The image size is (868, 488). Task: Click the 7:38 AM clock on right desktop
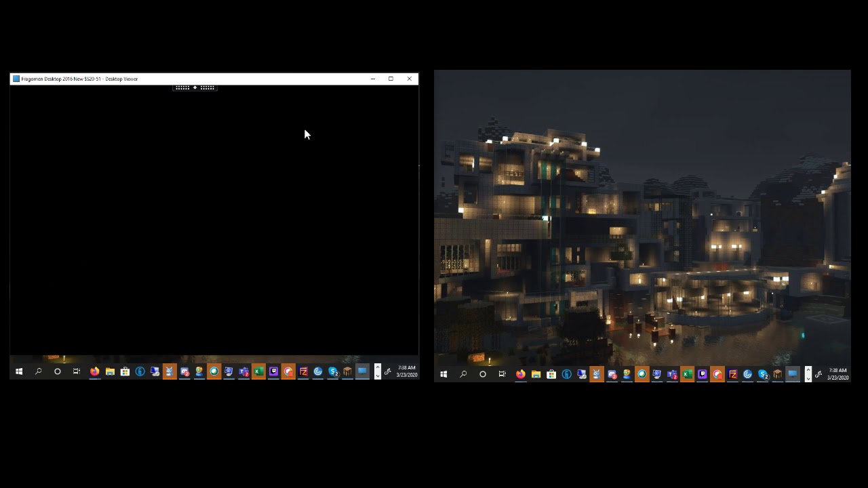[838, 374]
